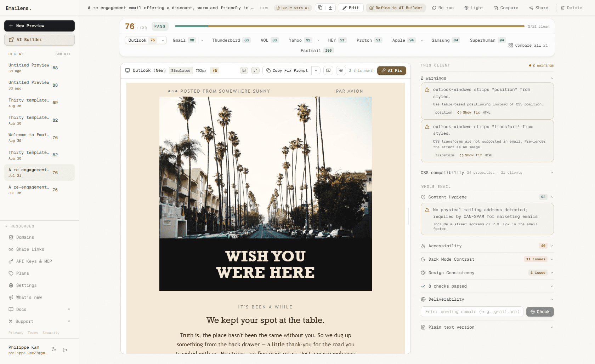This screenshot has width=595, height=364.
Task: Open the Outlook client variant dropdown
Action: (163, 40)
